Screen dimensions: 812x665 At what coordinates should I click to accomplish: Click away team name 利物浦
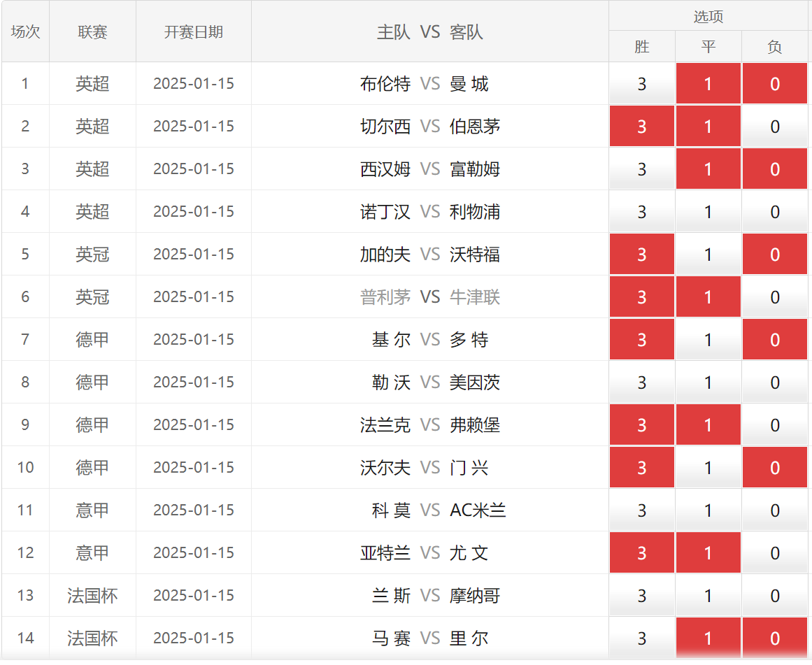pyautogui.click(x=475, y=212)
